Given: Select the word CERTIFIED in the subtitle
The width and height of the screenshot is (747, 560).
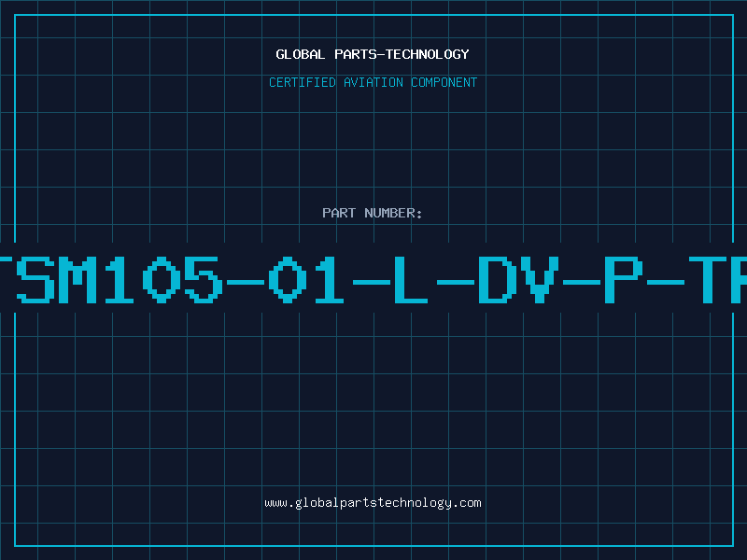Looking at the screenshot, I should click(x=303, y=82).
